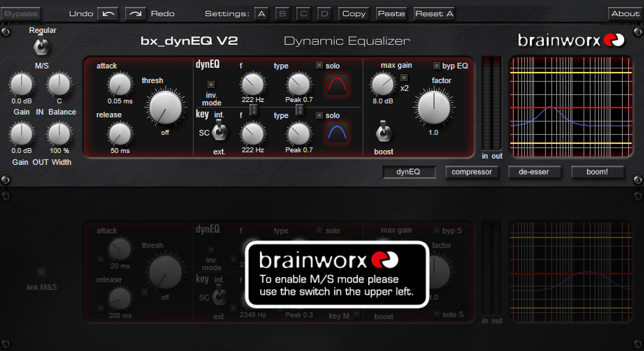Click the '100 %' width value

59,151
